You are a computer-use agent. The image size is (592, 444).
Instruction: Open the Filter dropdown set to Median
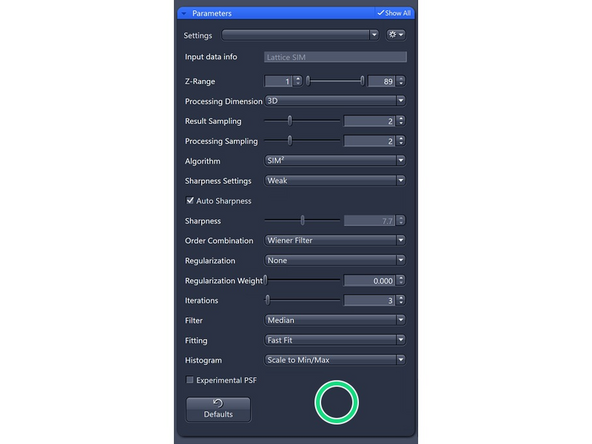click(335, 320)
